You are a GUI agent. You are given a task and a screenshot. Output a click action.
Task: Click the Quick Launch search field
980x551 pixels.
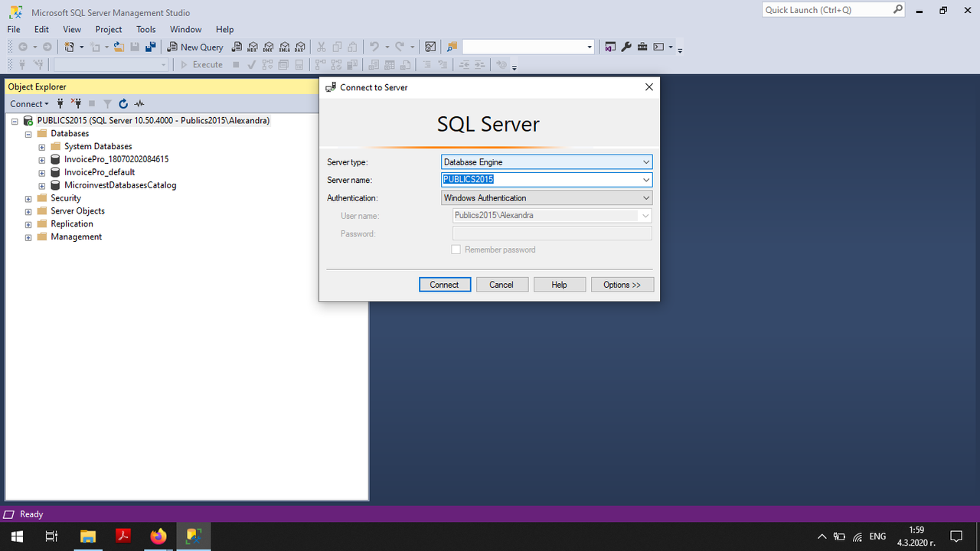[827, 10]
